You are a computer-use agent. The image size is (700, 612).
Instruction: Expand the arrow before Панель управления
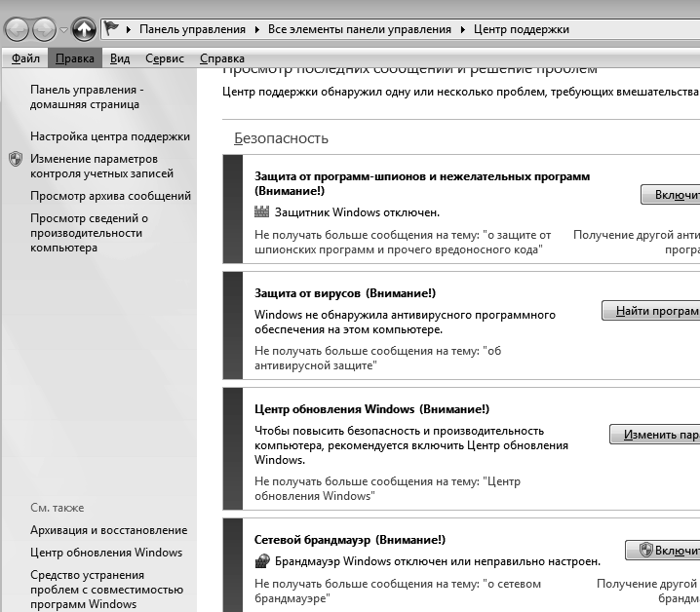[129, 29]
